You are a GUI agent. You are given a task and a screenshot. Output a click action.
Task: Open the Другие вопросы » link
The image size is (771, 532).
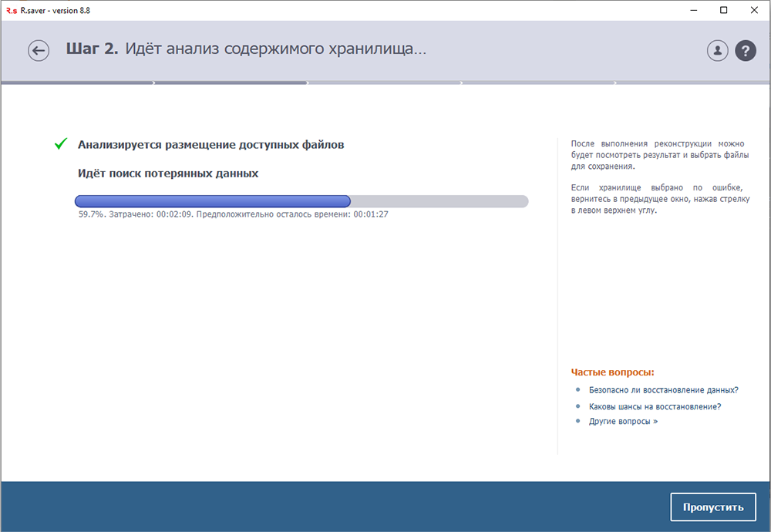(x=623, y=422)
